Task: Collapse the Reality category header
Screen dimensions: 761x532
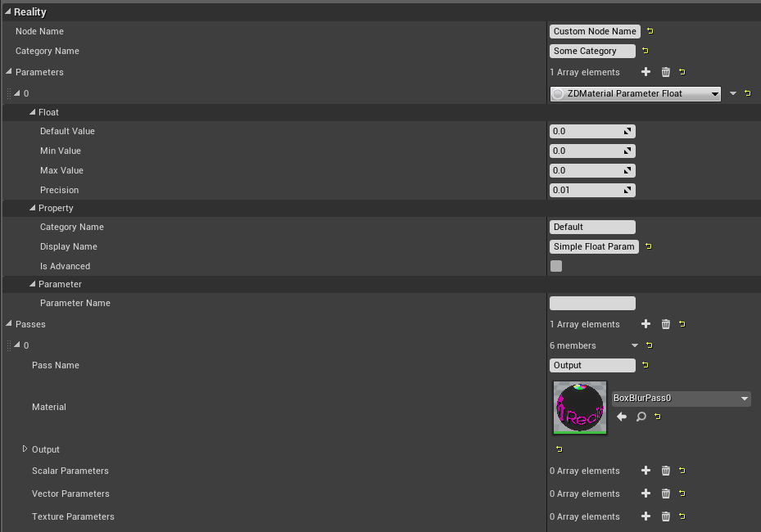Action: tap(8, 12)
